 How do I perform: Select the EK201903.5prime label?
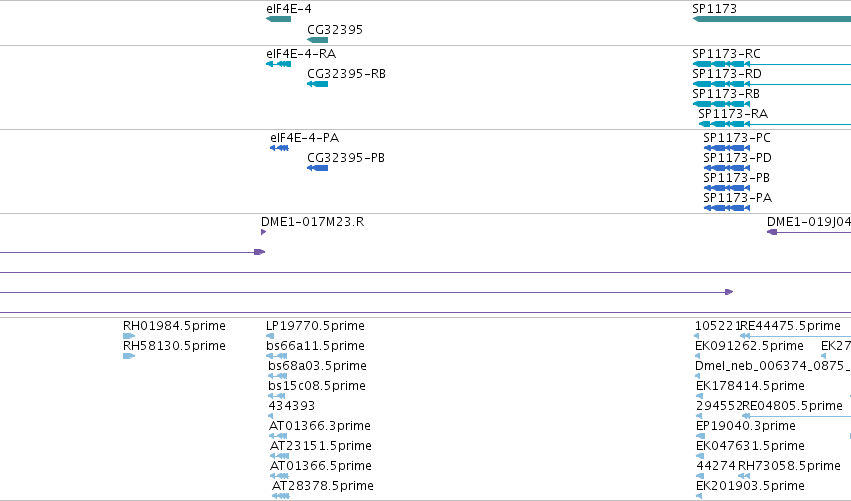click(x=751, y=486)
